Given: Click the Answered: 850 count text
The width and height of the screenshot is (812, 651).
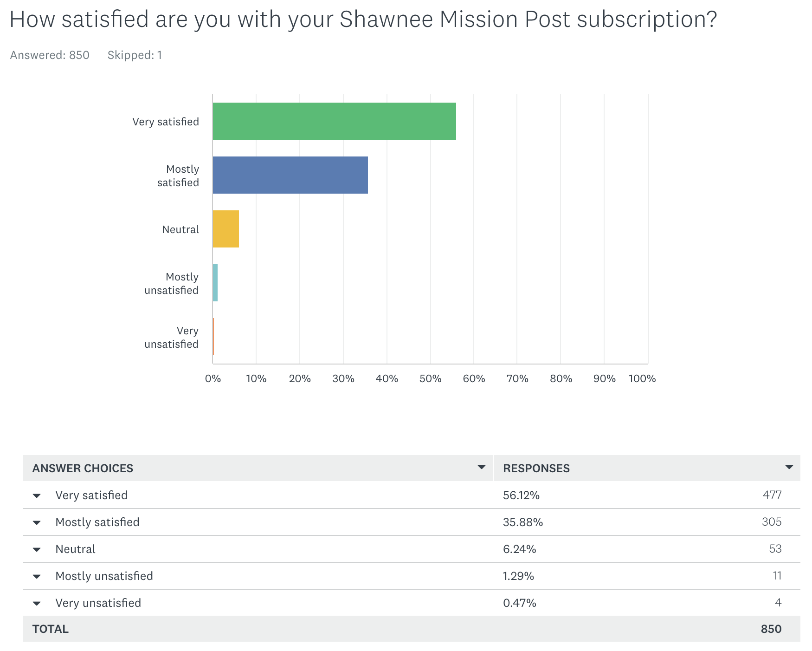Looking at the screenshot, I should (x=50, y=55).
